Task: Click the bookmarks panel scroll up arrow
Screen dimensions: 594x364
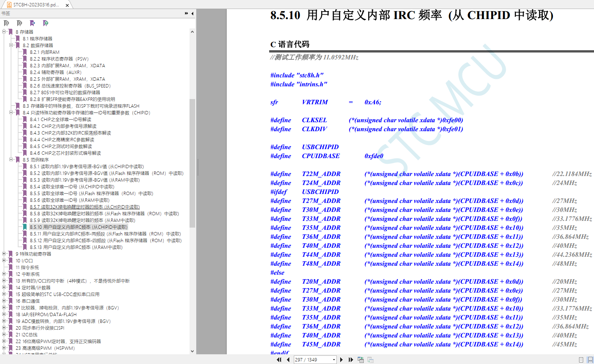Action: (192, 32)
